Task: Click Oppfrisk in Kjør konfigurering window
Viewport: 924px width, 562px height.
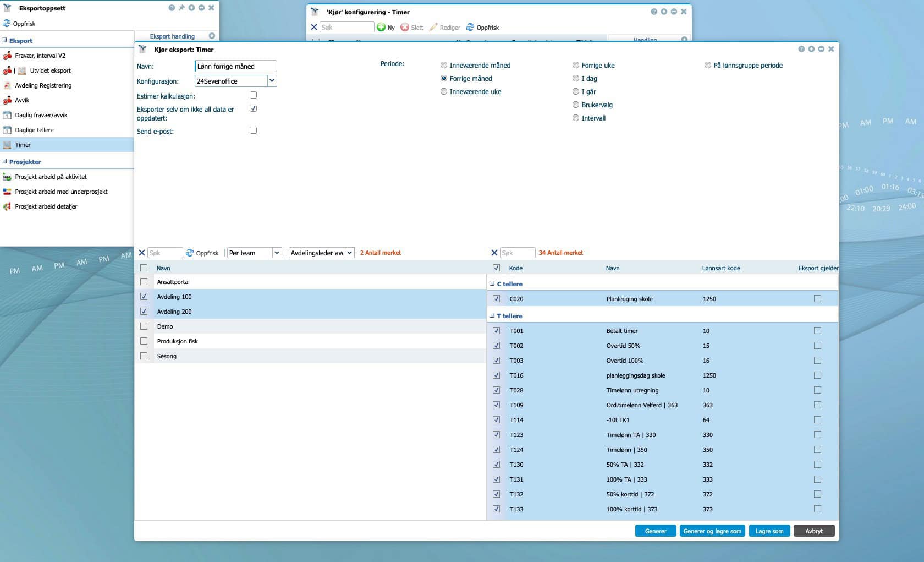Action: (x=482, y=27)
